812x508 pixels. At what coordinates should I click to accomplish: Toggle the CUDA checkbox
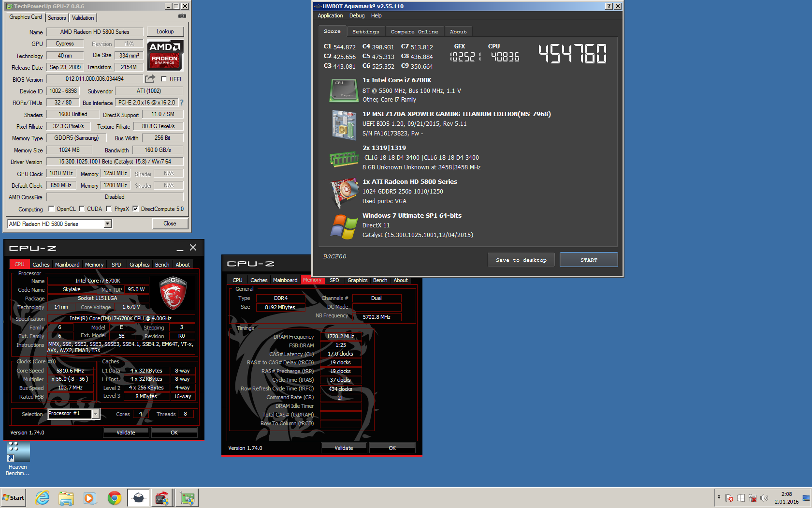pos(82,209)
